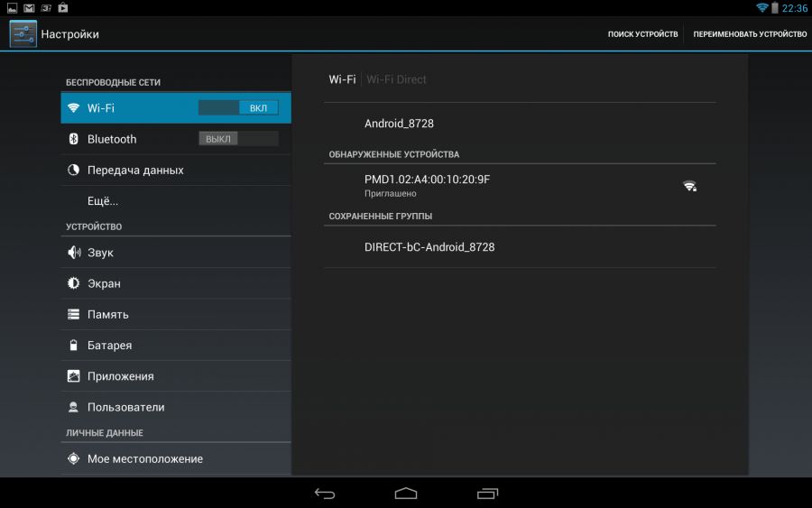Open the Data usage menu item

click(135, 170)
